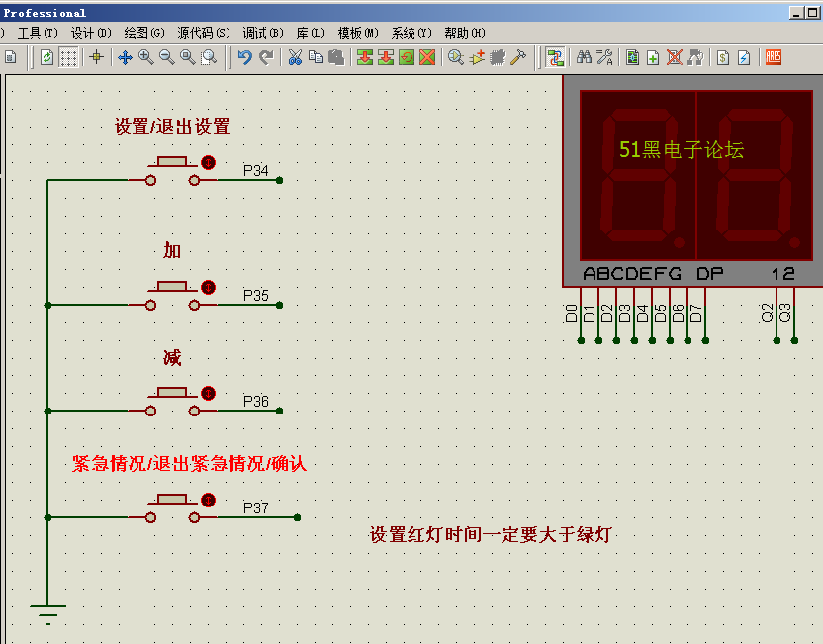Toggle the wire auto-router button

pos(555,57)
